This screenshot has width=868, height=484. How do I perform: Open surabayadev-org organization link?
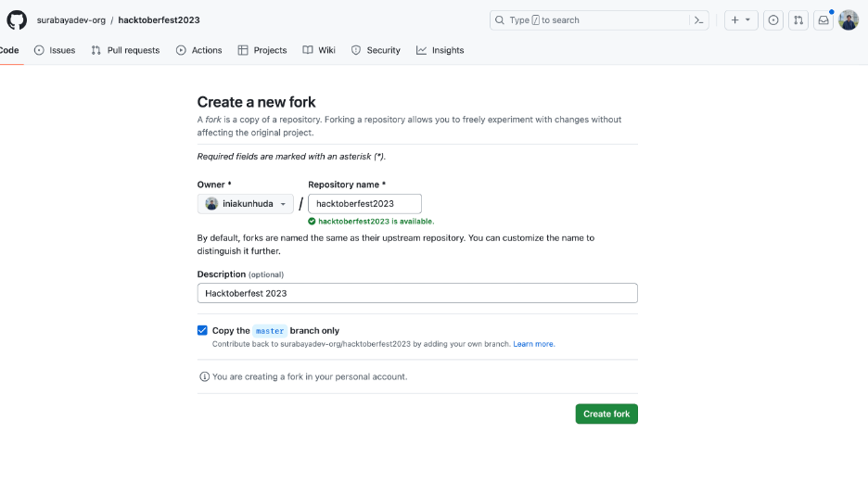pyautogui.click(x=70, y=20)
